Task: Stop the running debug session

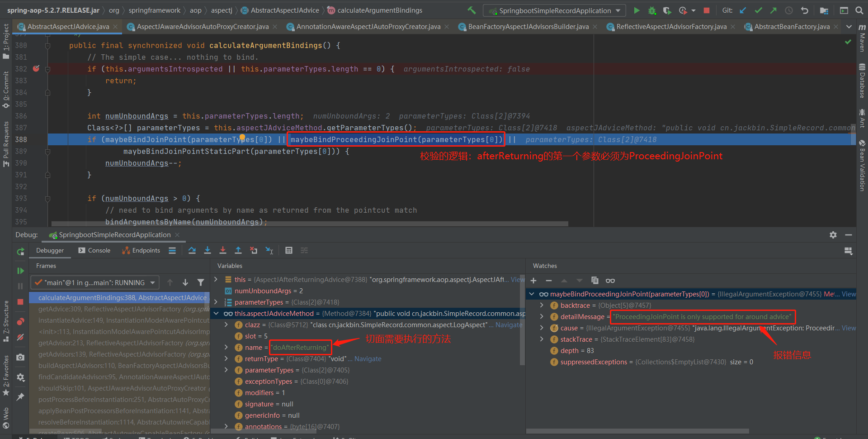Action: pos(20,301)
